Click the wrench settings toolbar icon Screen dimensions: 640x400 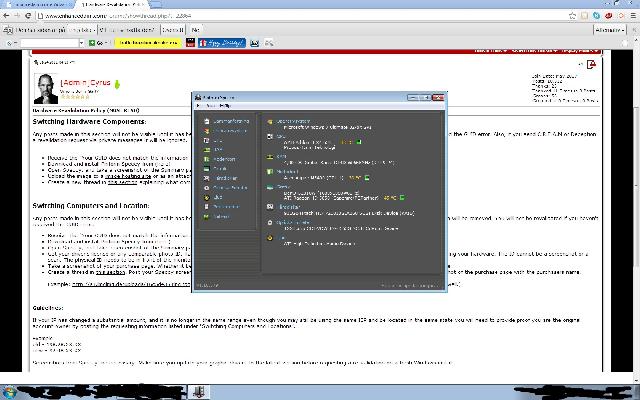[x=269, y=43]
